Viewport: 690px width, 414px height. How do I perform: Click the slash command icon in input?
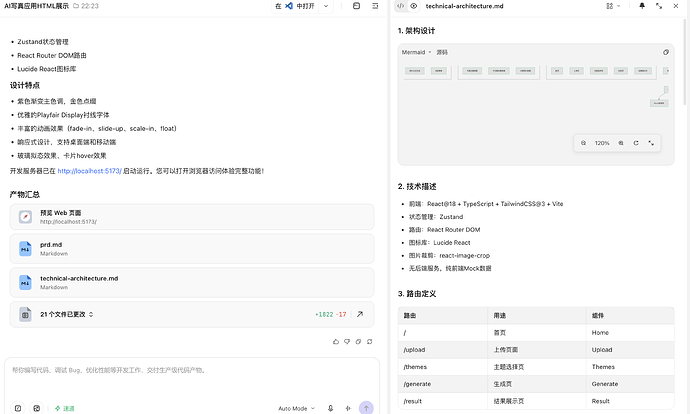[18, 408]
